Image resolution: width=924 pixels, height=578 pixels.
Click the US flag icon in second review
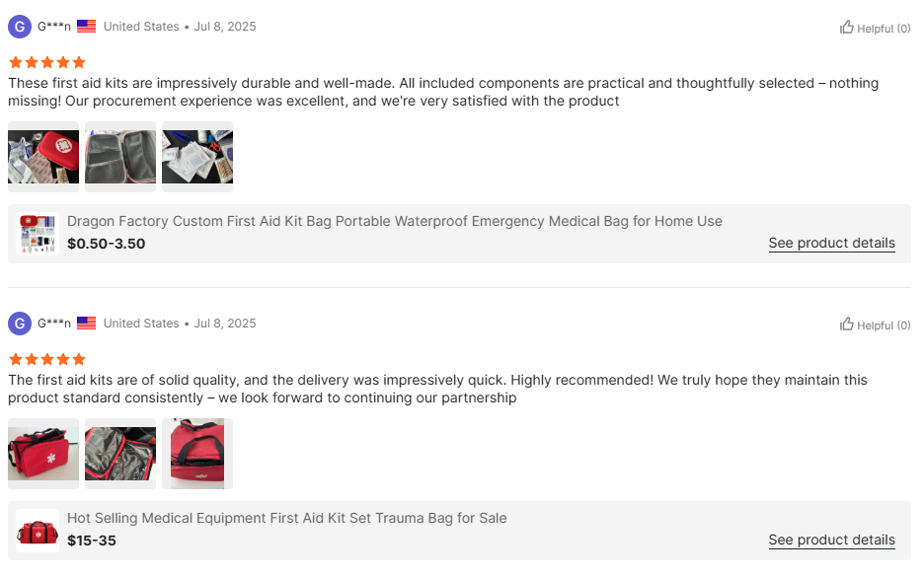point(87,324)
